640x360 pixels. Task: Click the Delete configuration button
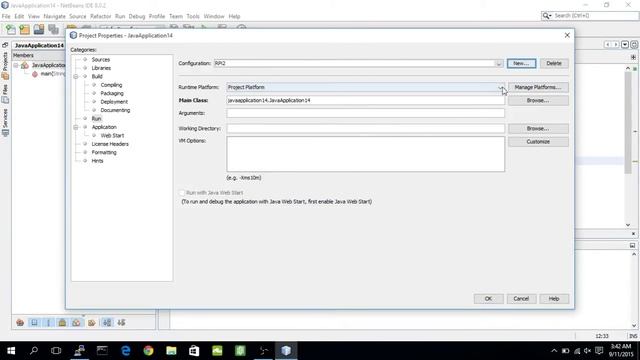pos(554,63)
